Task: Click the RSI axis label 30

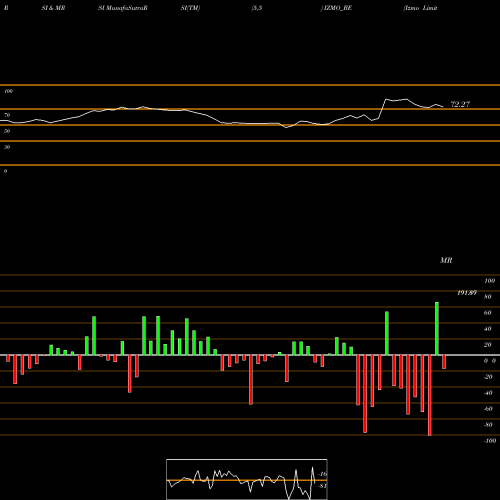Action: click(x=7, y=147)
